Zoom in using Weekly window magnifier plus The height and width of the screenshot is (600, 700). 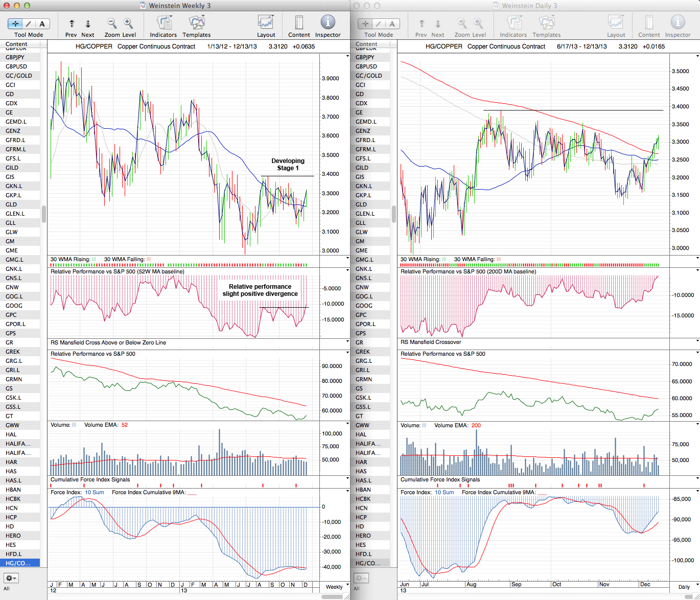128,24
